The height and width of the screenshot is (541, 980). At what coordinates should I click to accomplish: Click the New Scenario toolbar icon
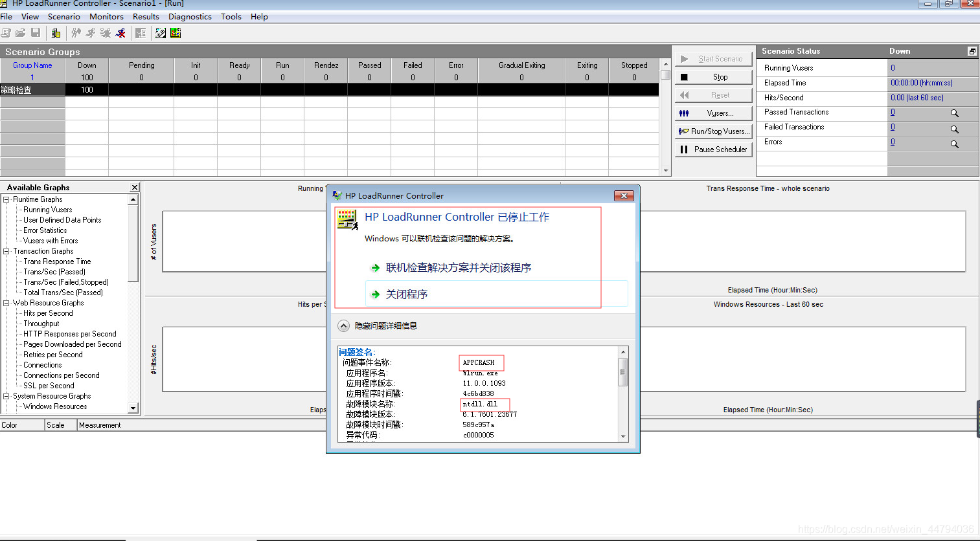pyautogui.click(x=6, y=33)
